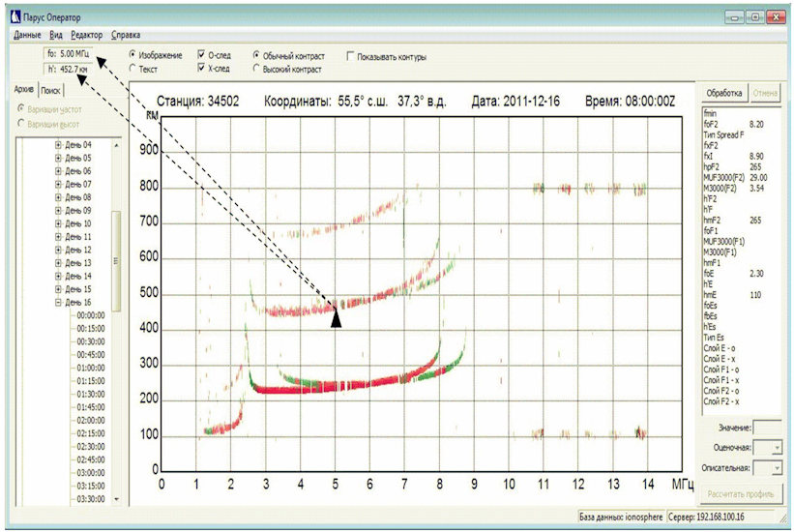Open the Справка menu
This screenshot has height=532, width=794.
click(126, 35)
